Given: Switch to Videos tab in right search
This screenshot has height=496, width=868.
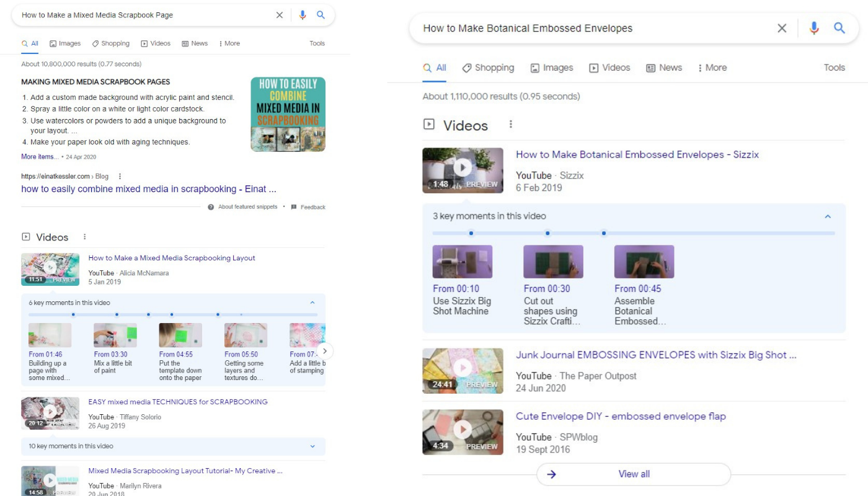Looking at the screenshot, I should click(609, 68).
